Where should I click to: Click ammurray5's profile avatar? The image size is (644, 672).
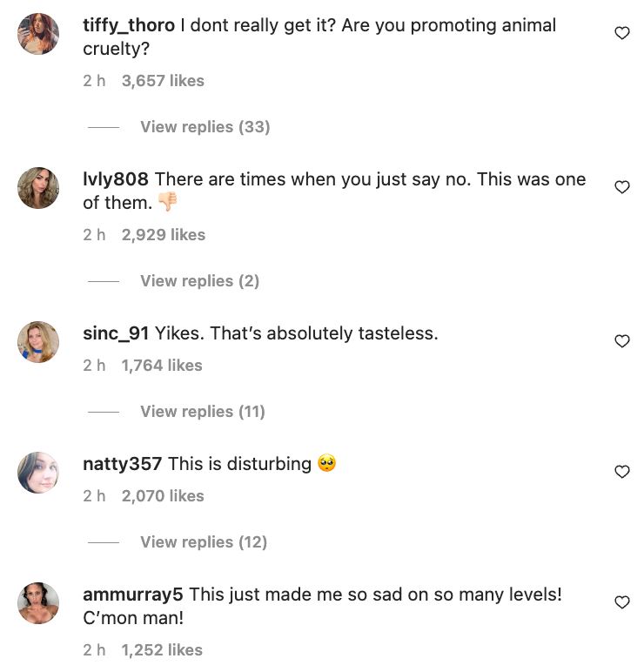pos(38,603)
